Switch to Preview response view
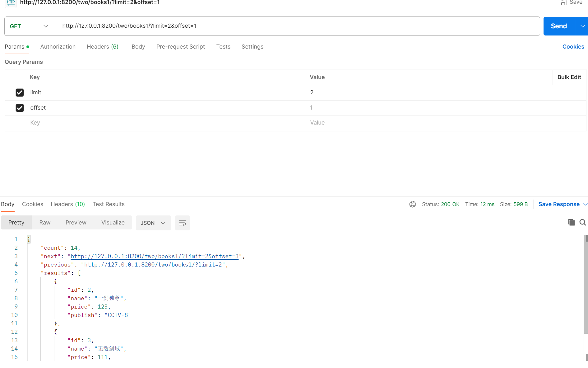The image size is (588, 368). pyautogui.click(x=76, y=223)
